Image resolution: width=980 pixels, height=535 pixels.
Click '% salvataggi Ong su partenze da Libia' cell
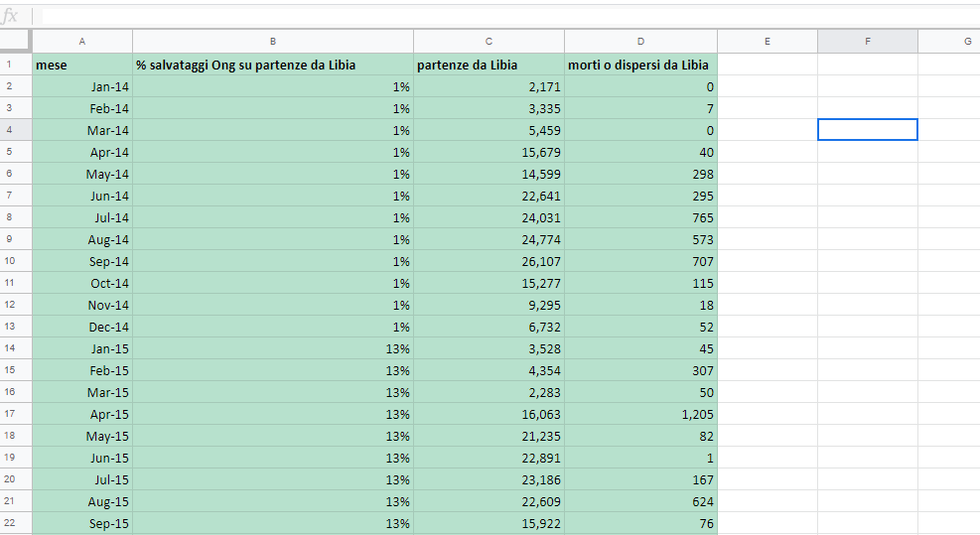(272, 65)
